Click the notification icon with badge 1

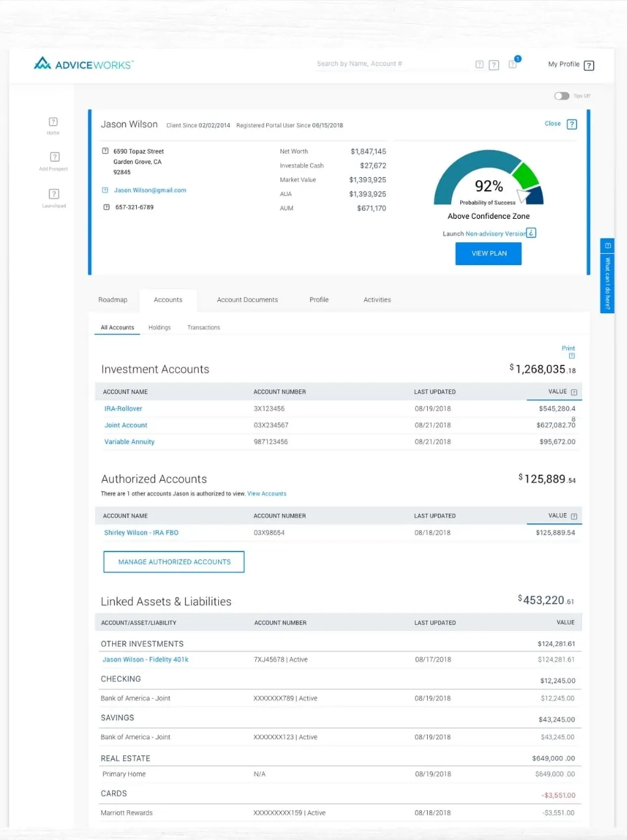click(514, 63)
